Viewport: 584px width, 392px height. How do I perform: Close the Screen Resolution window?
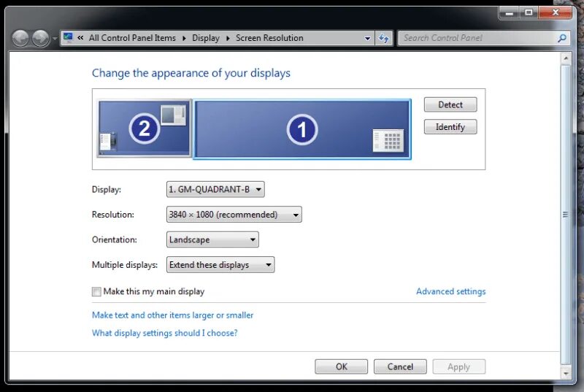(x=555, y=12)
